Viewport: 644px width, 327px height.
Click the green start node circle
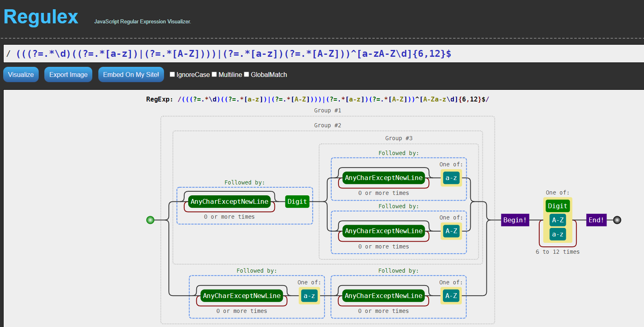coord(150,220)
